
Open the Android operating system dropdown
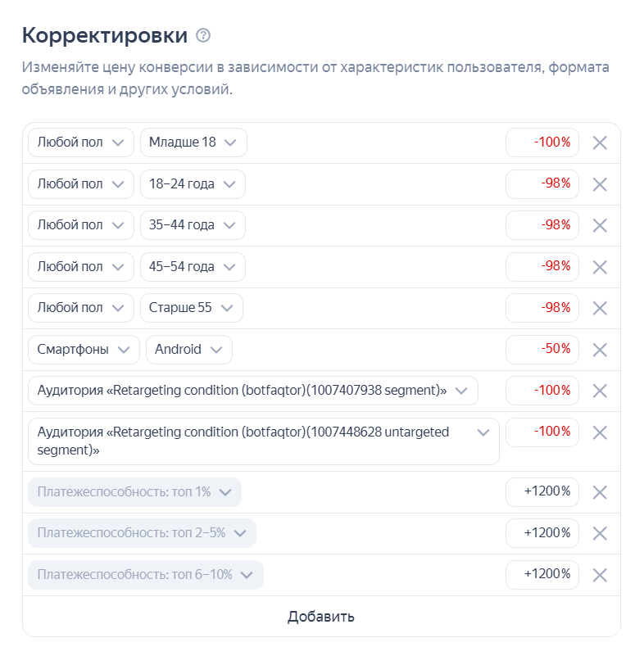(188, 350)
